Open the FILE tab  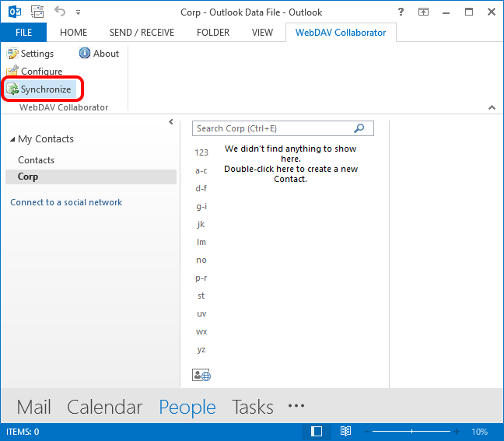[x=23, y=33]
